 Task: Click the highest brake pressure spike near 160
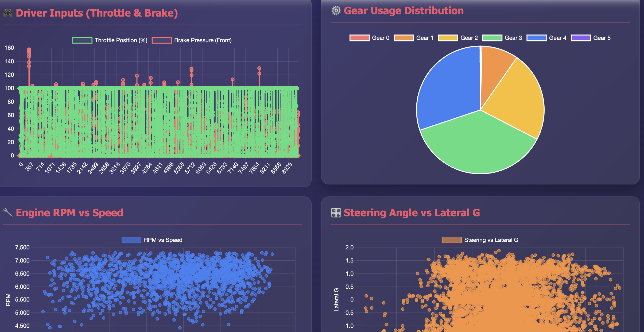coord(29,50)
